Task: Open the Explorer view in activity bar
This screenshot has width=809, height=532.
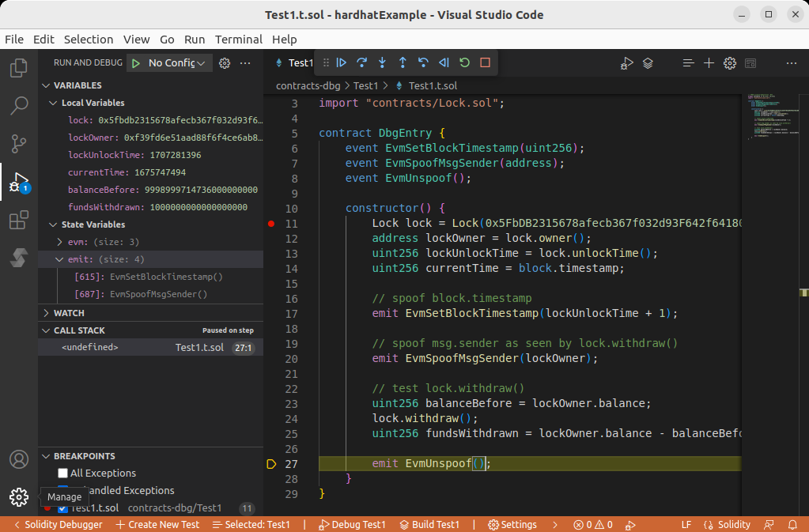Action: [x=19, y=68]
